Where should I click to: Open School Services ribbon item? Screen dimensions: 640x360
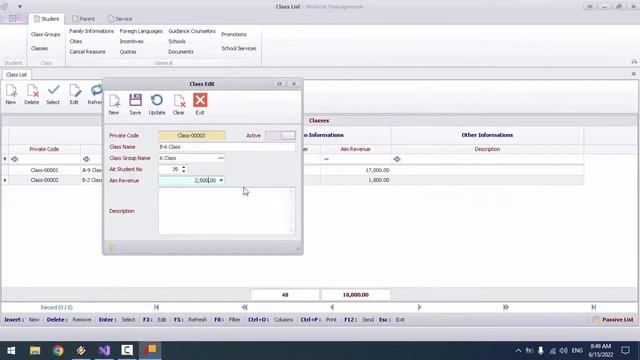239,48
